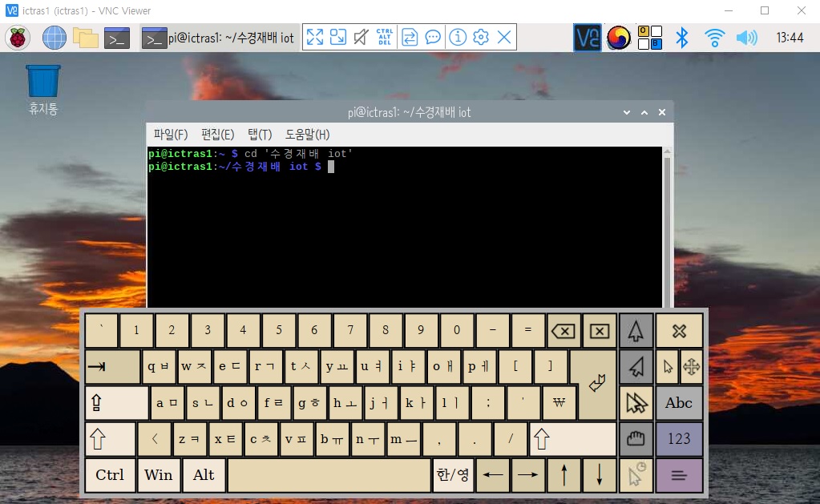Click the VNC Server tray icon
The image size is (820, 504).
(x=588, y=38)
